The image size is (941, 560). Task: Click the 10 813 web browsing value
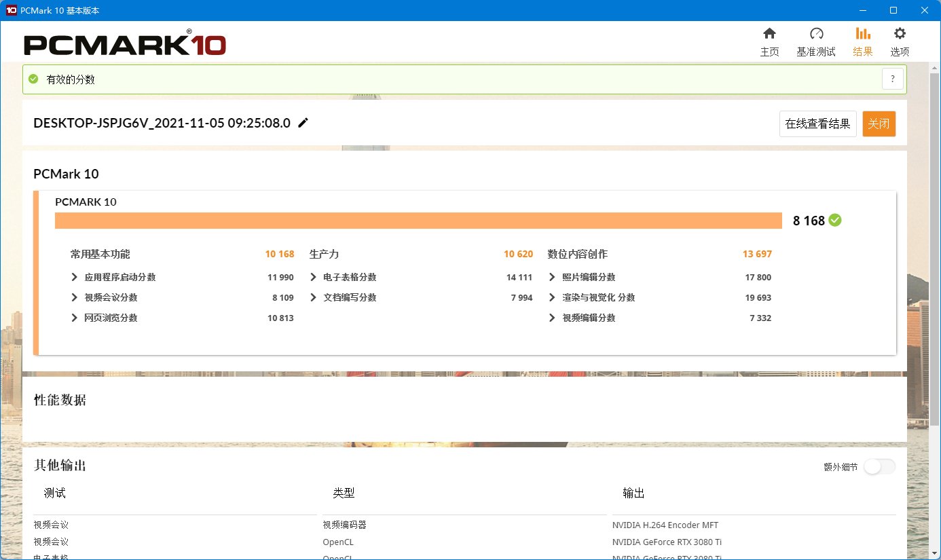point(280,318)
